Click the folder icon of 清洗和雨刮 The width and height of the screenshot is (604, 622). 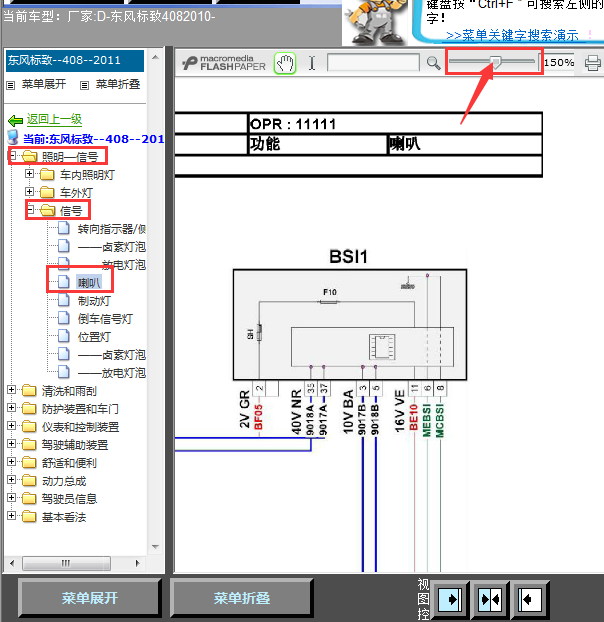29,390
